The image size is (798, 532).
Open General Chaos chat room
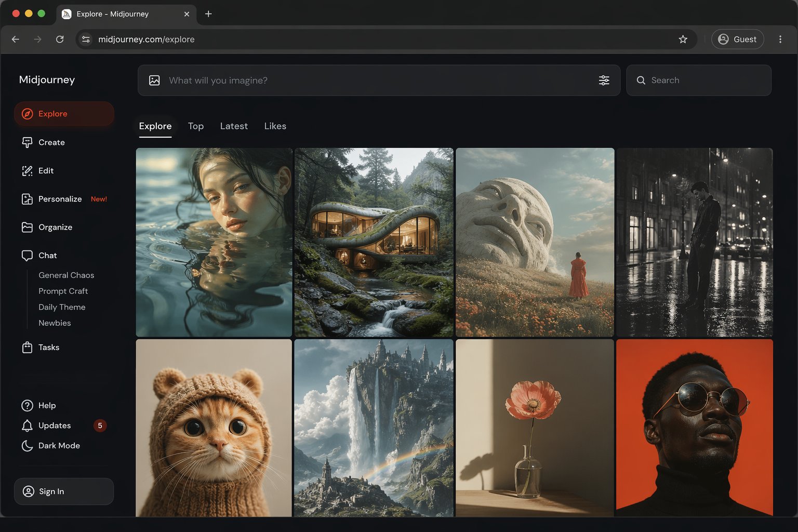tap(66, 275)
